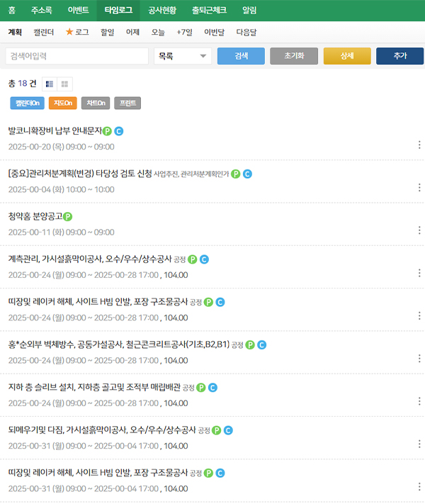The width and height of the screenshot is (425, 504).
Task: Click blue C badge on 발코니확장비 납부 안내문자
Action: click(119, 131)
